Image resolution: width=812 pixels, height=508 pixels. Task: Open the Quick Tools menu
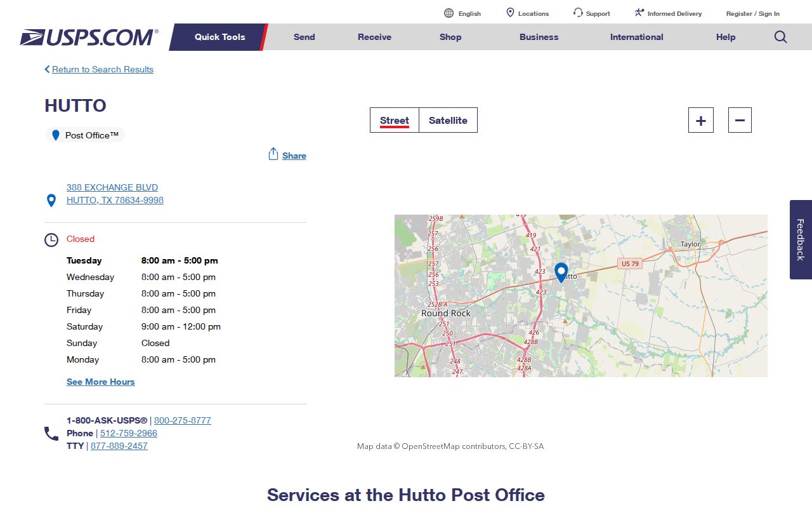point(219,37)
